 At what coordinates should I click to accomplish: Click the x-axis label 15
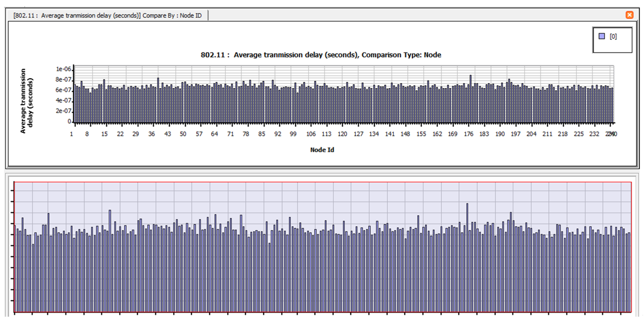(x=104, y=134)
